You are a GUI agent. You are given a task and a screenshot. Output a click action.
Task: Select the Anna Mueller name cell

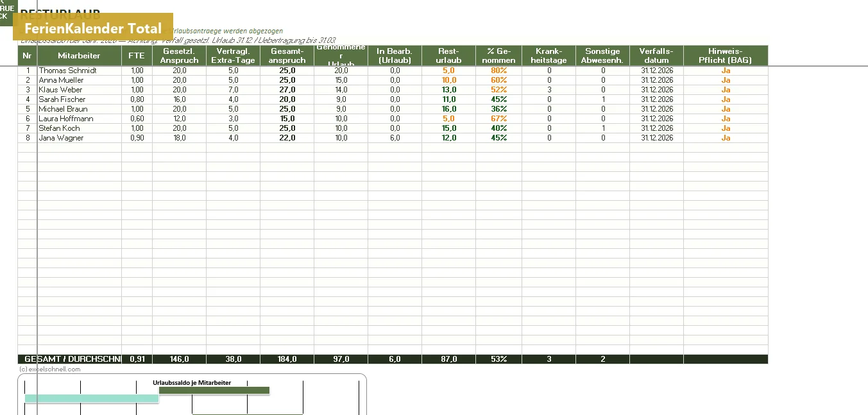click(79, 80)
